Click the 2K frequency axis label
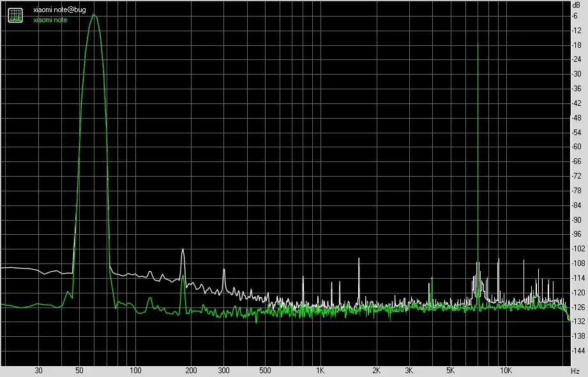Screen dimensions: 588x377 [x=376, y=371]
